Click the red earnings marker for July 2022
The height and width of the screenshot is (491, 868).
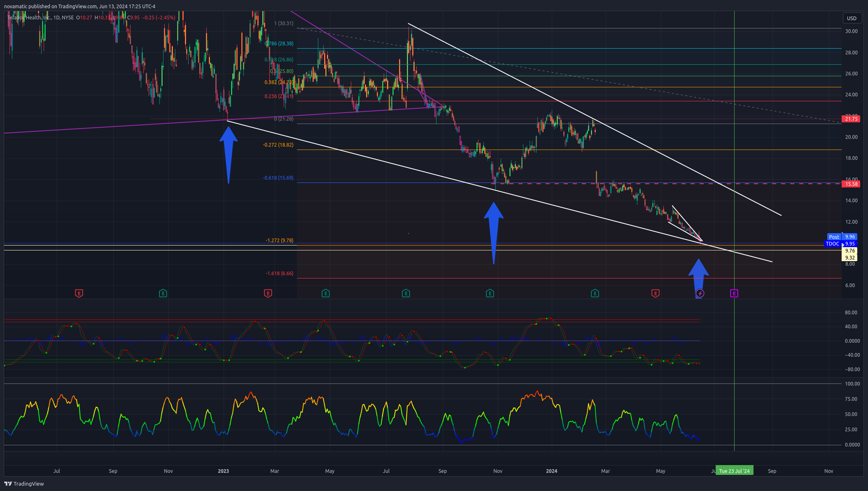click(x=79, y=293)
